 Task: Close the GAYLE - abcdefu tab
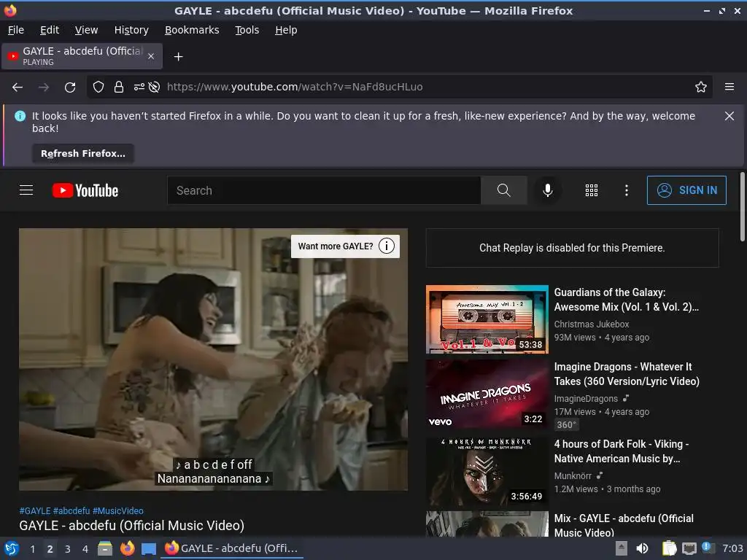click(x=151, y=56)
